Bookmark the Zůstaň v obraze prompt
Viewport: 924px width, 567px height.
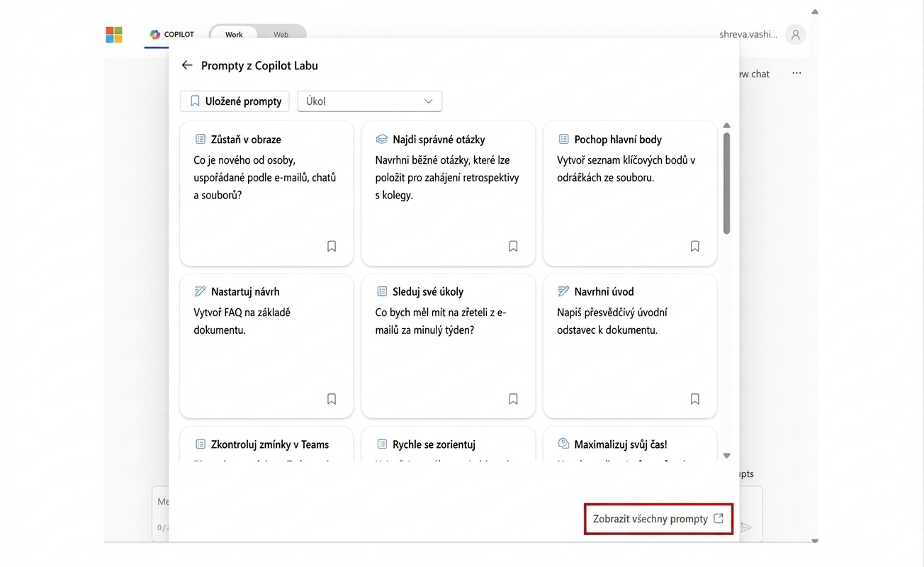click(332, 246)
